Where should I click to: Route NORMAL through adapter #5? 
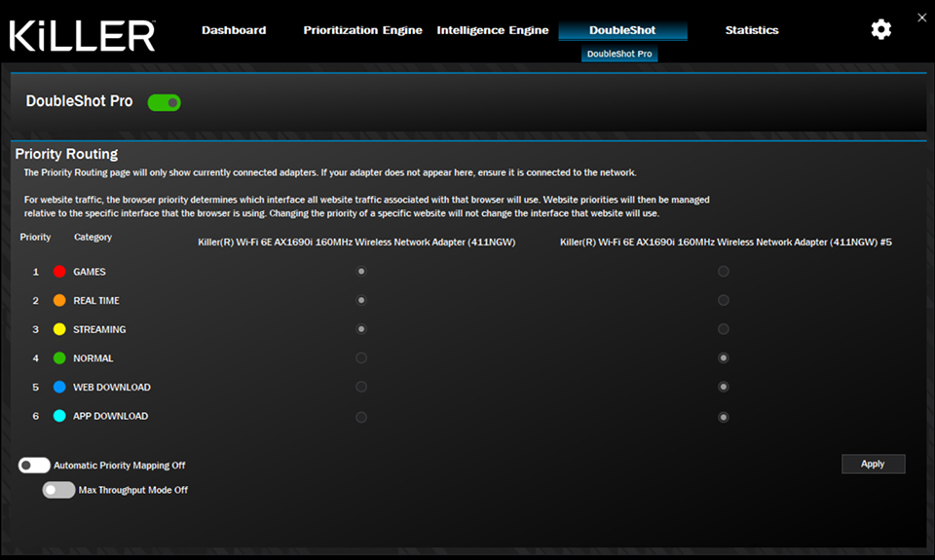(x=724, y=357)
